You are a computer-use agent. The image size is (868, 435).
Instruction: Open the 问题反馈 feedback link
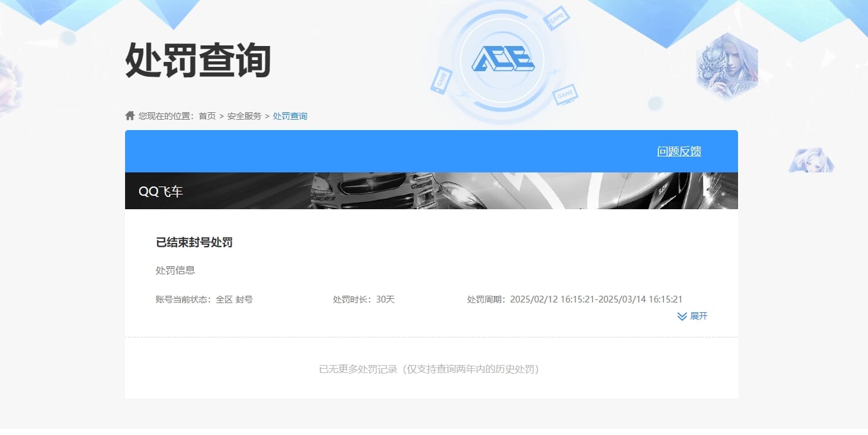point(679,151)
